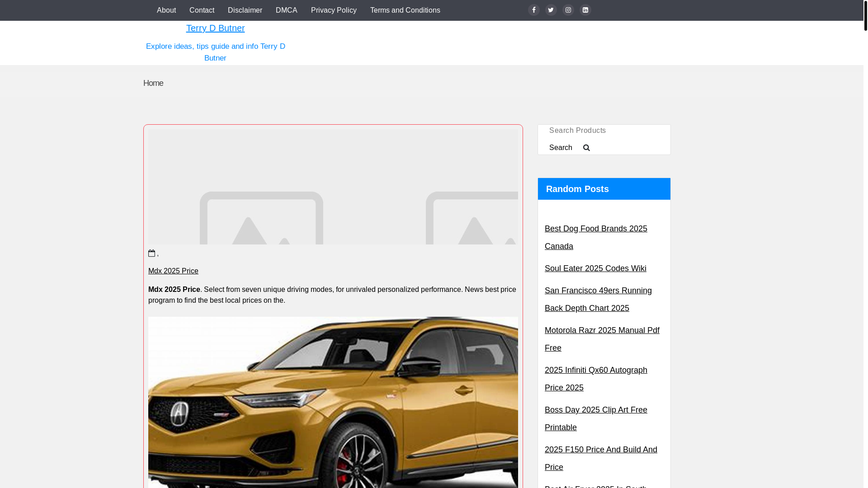Open Boss Day 2025 Clip Art post

click(x=596, y=419)
